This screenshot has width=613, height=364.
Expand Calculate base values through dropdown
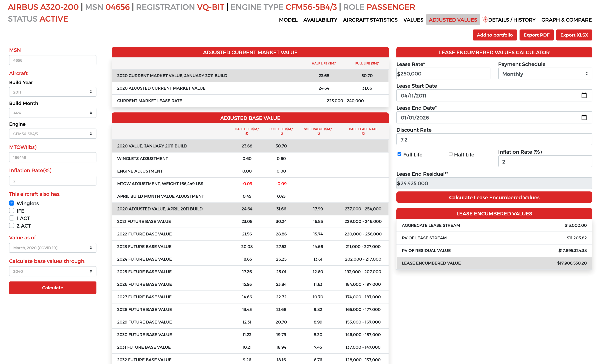[53, 271]
